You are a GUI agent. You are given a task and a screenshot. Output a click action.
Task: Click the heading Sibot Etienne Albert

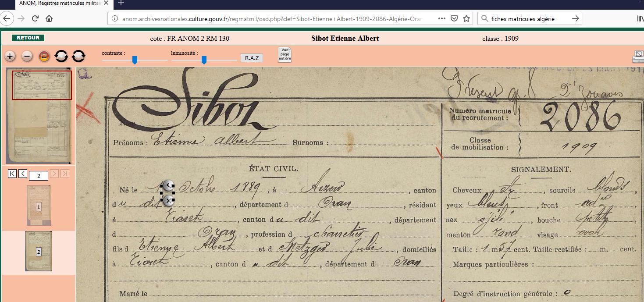(x=345, y=38)
